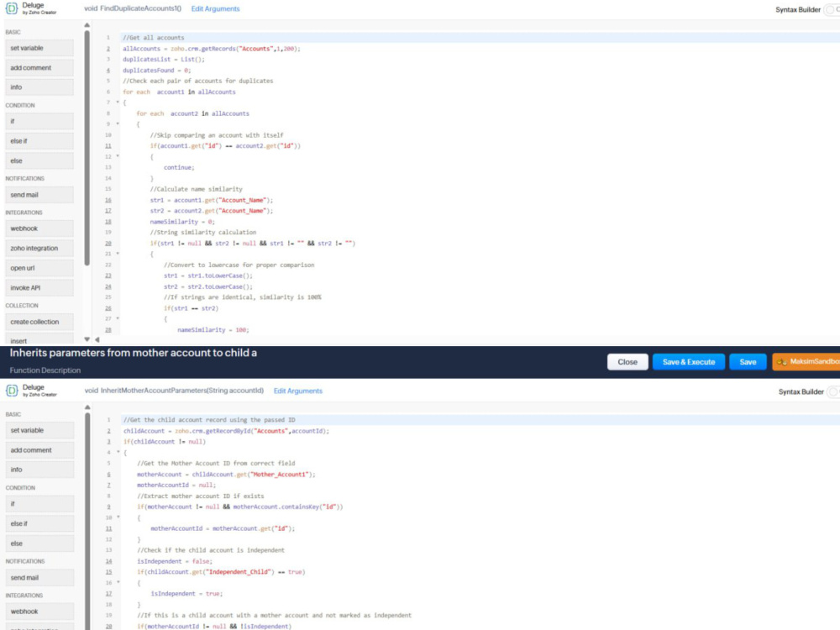Screen dimensions: 840x630
Task: Collapse the code block at line 12 in FindDuplicateAccounts1 editor
Action: click(x=118, y=156)
